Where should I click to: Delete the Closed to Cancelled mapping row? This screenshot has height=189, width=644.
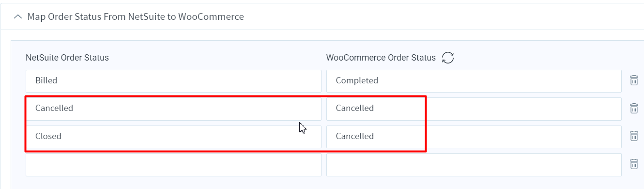pos(633,136)
